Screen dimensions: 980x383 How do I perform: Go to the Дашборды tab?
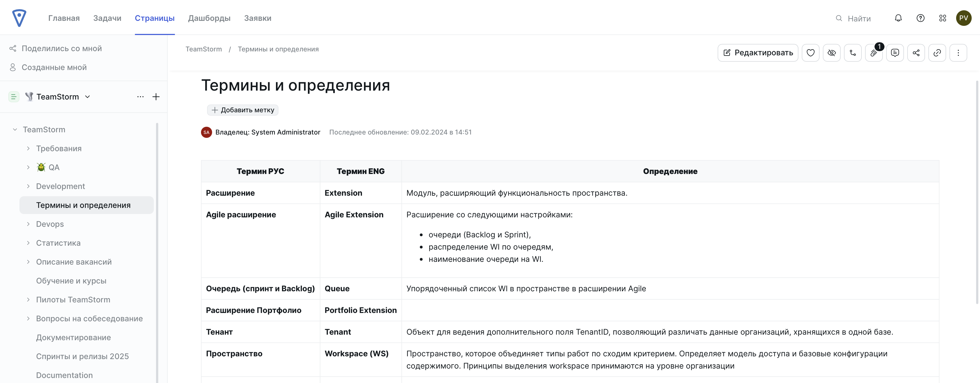[x=209, y=18]
